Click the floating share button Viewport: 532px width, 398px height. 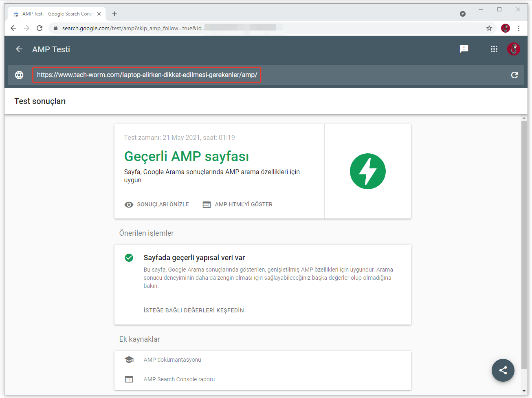click(503, 370)
